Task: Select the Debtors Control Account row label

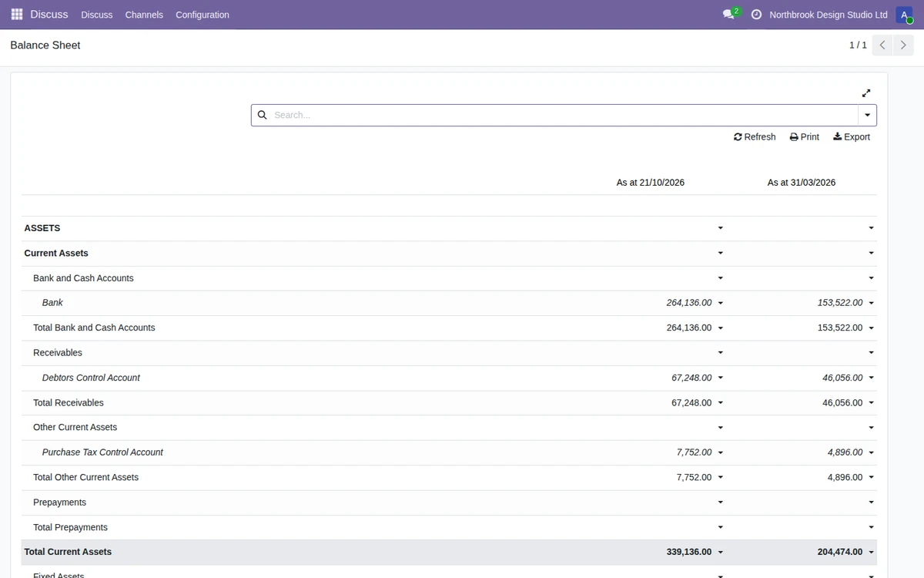Action: click(91, 378)
